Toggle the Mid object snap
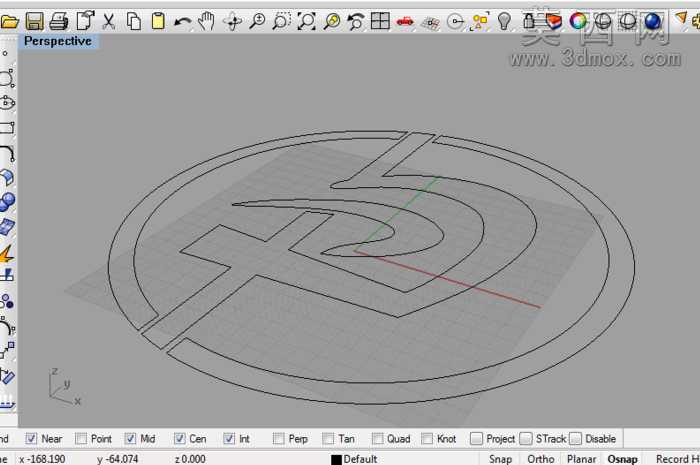Image resolution: width=700 pixels, height=465 pixels. [x=130, y=439]
